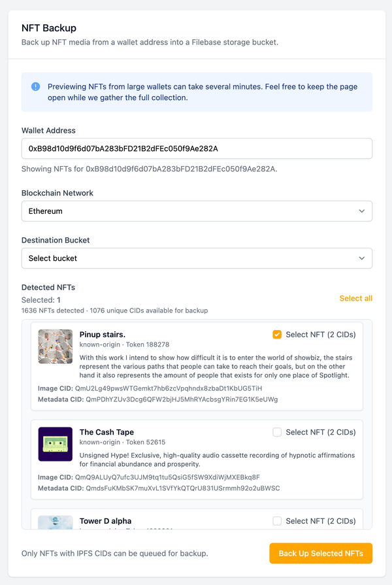The height and width of the screenshot is (585, 392).
Task: Click the blue info icon in the notice banner
Action: pyautogui.click(x=34, y=86)
